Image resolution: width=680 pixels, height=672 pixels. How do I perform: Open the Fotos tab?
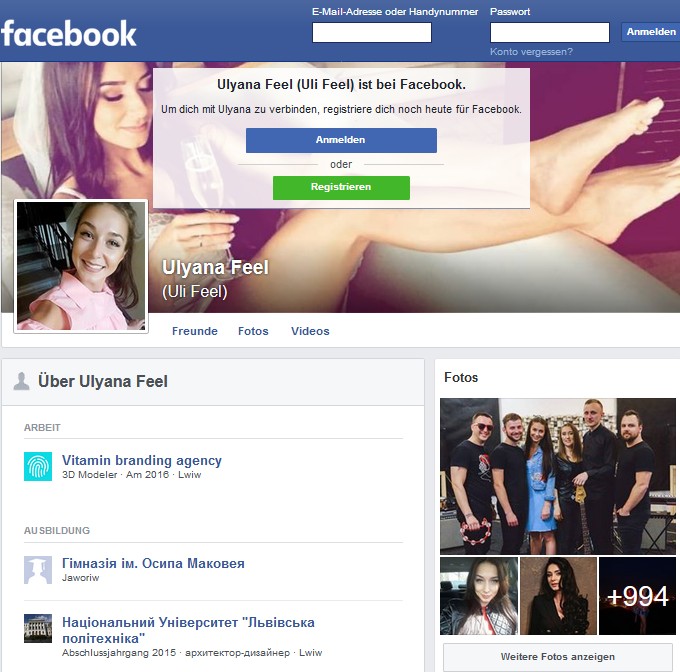pyautogui.click(x=253, y=331)
